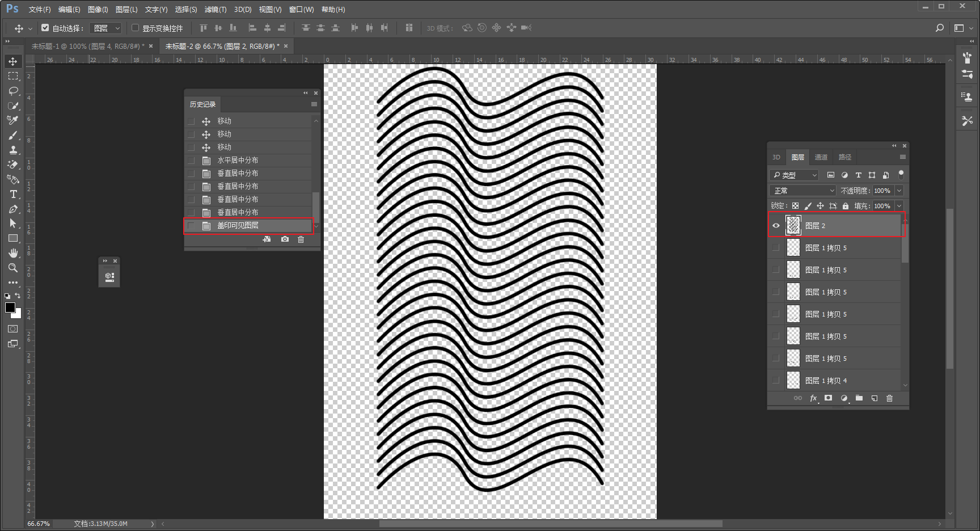Select the 盖印可见图层 history state

[248, 226]
